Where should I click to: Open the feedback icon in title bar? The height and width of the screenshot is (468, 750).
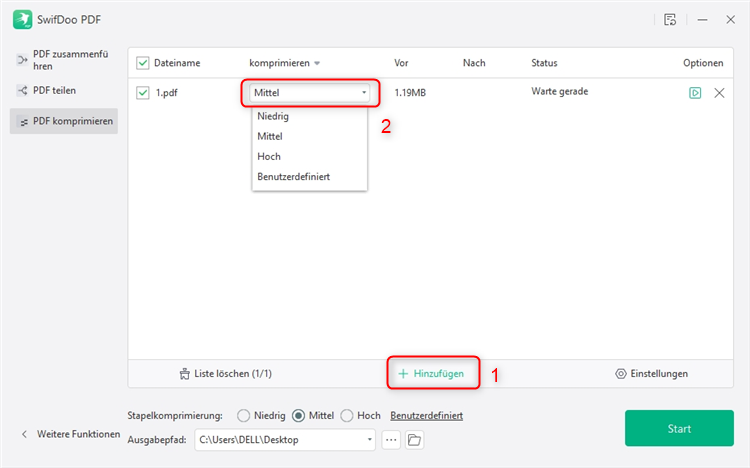(x=669, y=19)
